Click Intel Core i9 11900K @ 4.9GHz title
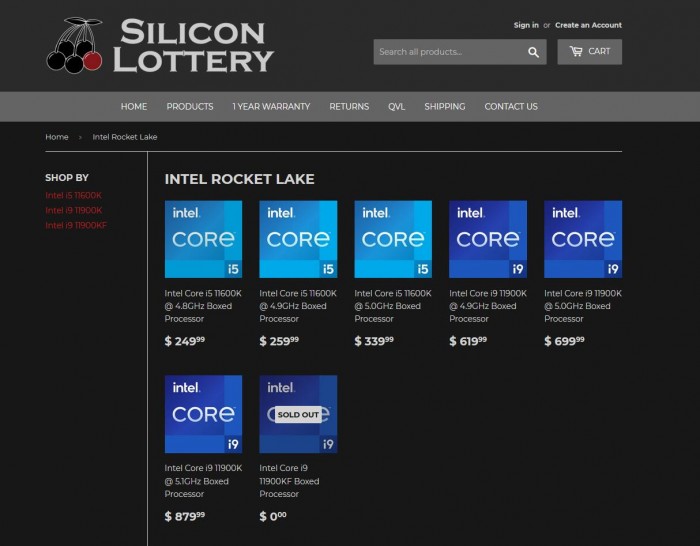 click(488, 306)
